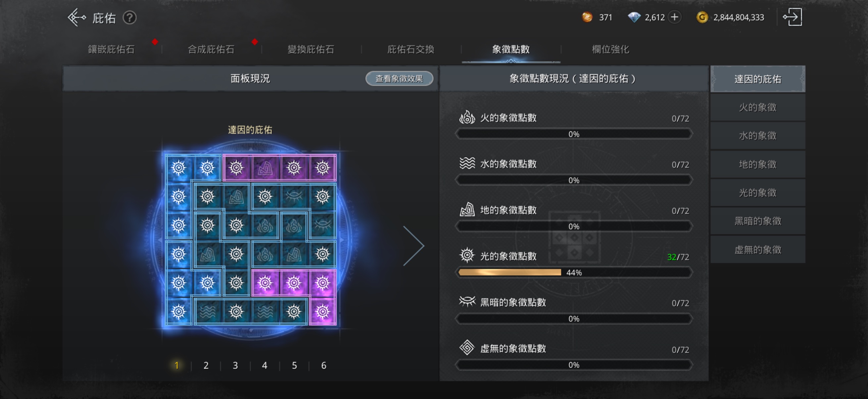Expand next panel with the right chevron arrow
868x399 pixels.
(414, 246)
